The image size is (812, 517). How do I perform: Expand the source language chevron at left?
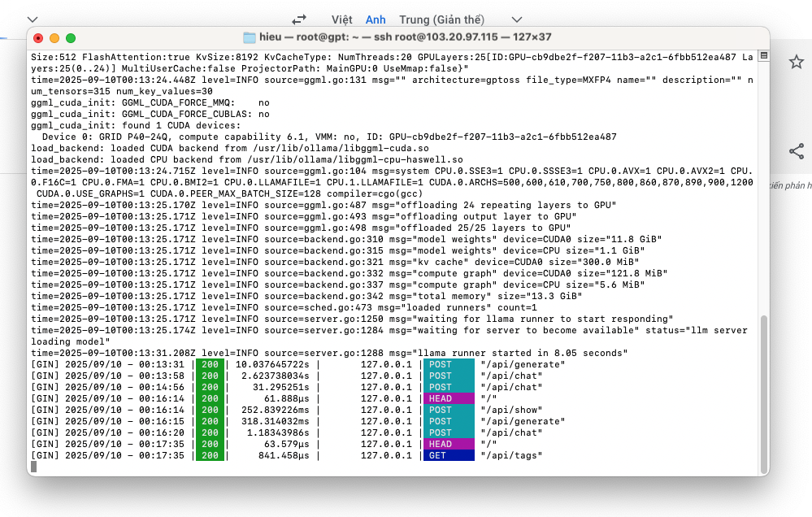coord(33,20)
